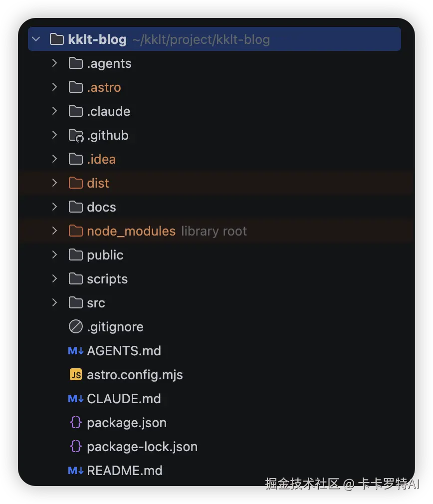Expand the scripts folder arrow

click(x=54, y=278)
